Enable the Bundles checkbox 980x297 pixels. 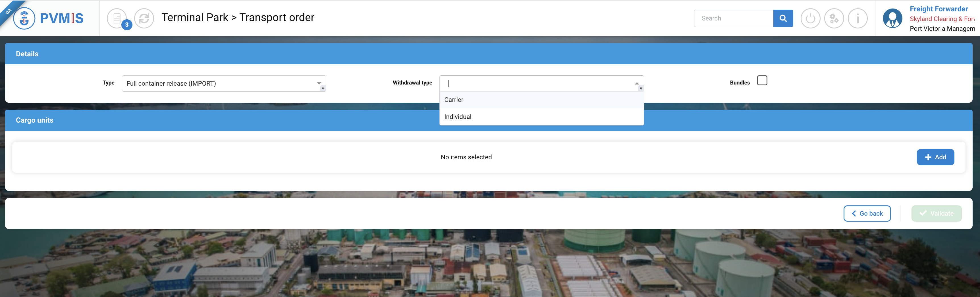point(762,81)
